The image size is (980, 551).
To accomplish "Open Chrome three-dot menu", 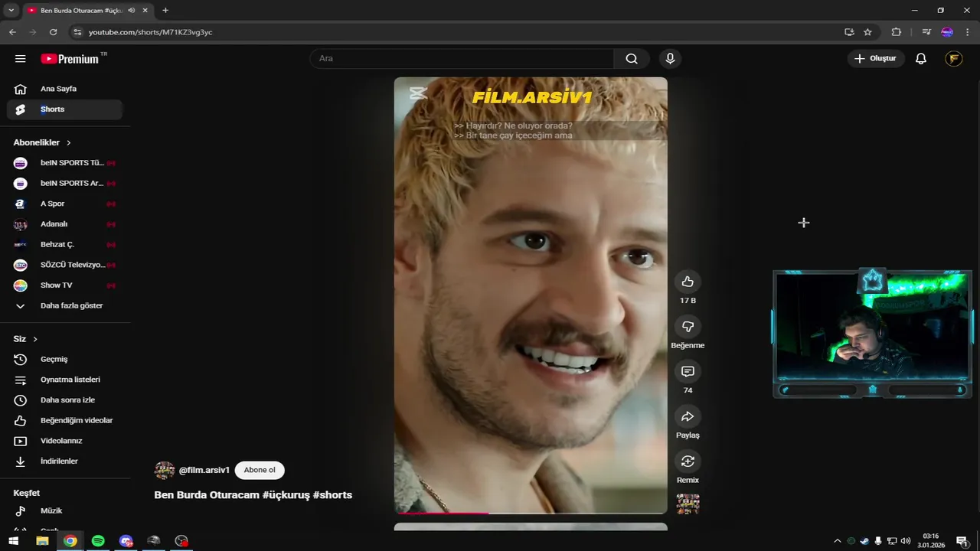I will pyautogui.click(x=967, y=32).
